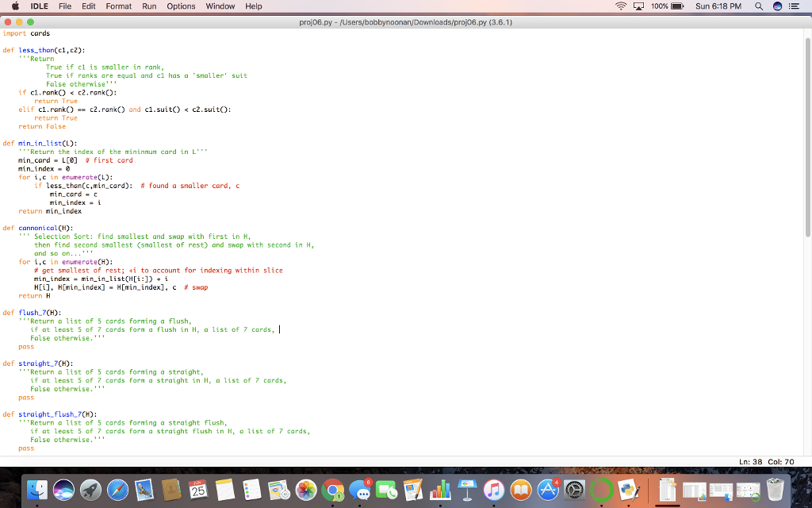Open iTunes from the dock
Screen dimensions: 812x508
pyautogui.click(x=494, y=491)
